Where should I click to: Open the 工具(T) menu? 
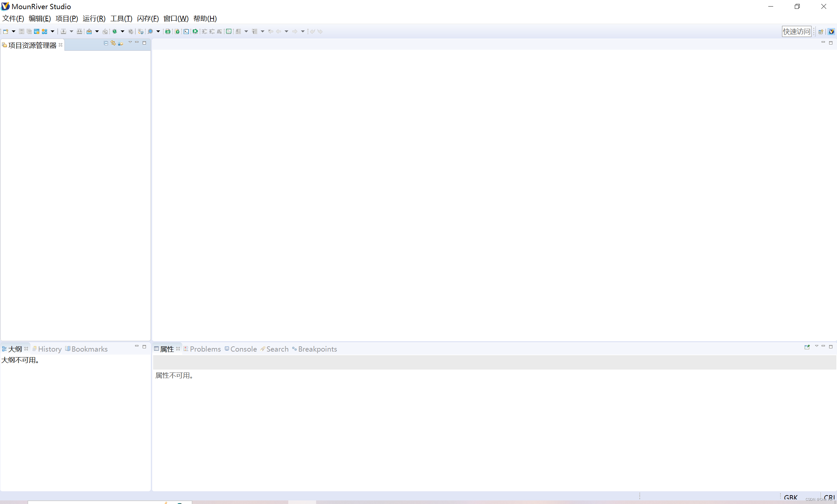coord(121,18)
